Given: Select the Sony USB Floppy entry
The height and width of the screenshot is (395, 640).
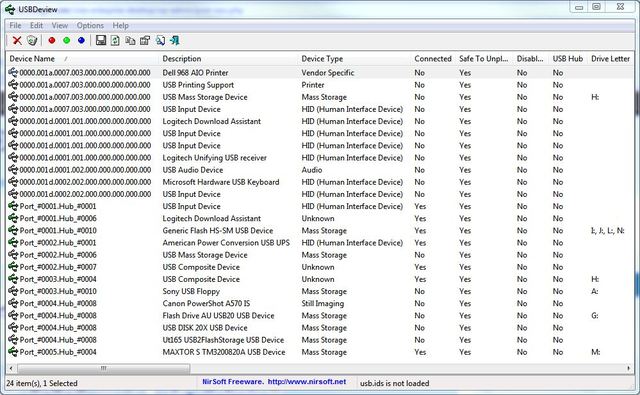Looking at the screenshot, I should [x=191, y=291].
